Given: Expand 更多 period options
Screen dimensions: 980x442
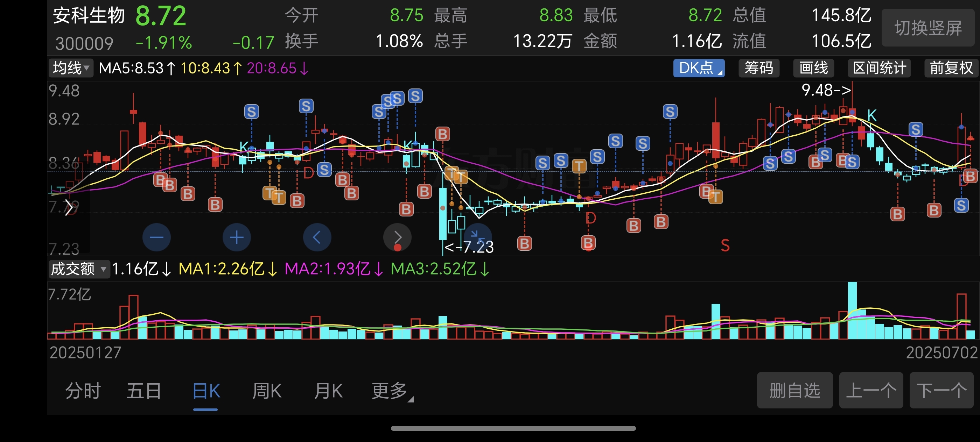Looking at the screenshot, I should [x=392, y=391].
